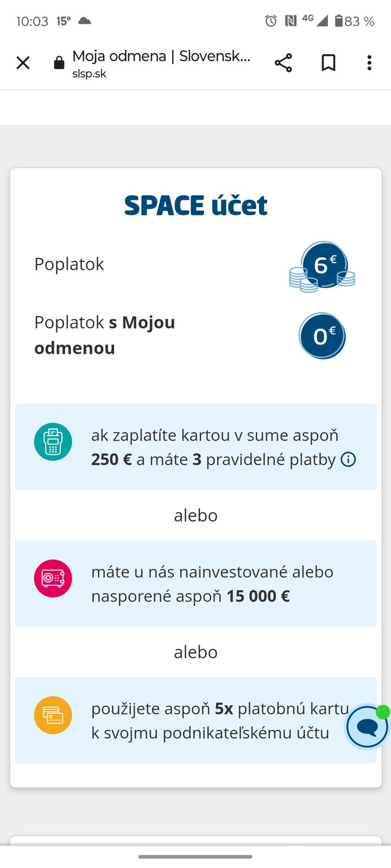Tap the SPACE účet heading
The height and width of the screenshot is (868, 391).
pos(195,206)
